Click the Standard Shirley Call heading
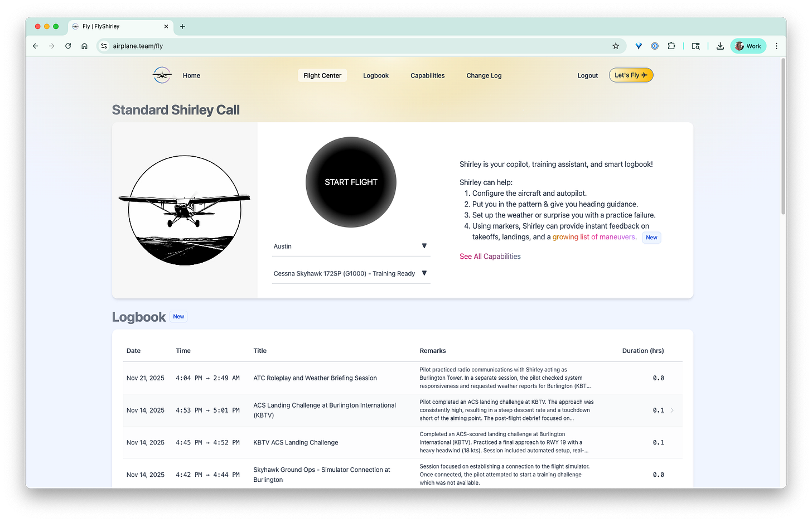 (176, 110)
